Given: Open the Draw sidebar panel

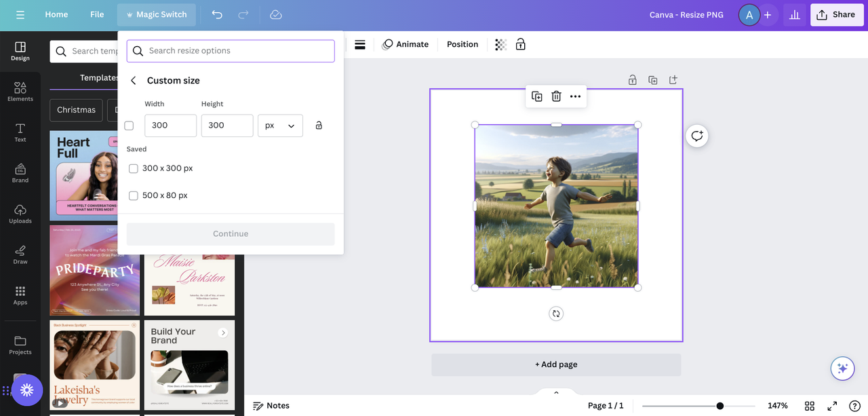Looking at the screenshot, I should click(20, 254).
